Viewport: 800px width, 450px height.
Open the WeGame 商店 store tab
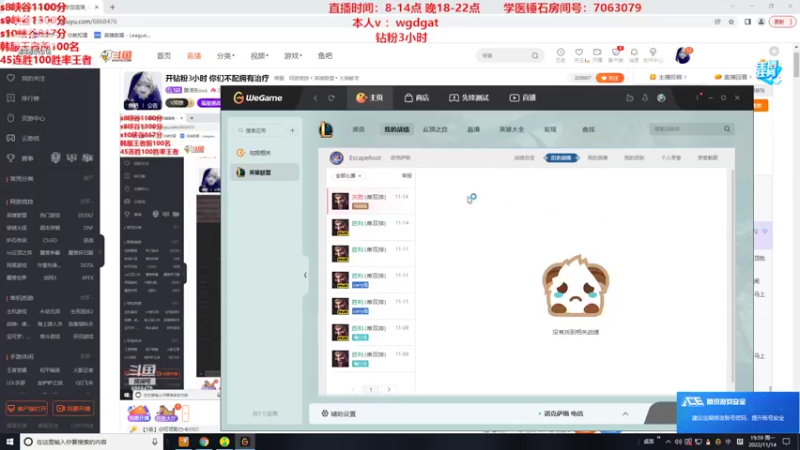click(416, 98)
